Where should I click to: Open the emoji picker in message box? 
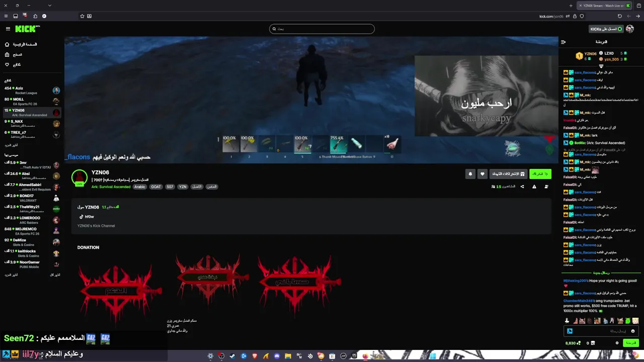click(x=633, y=331)
